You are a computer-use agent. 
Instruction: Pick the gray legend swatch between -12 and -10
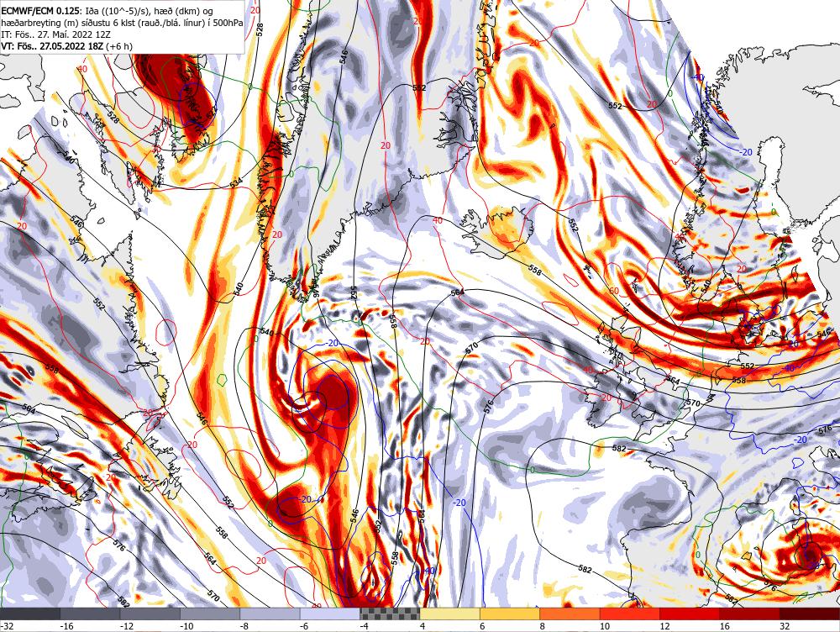(150, 614)
